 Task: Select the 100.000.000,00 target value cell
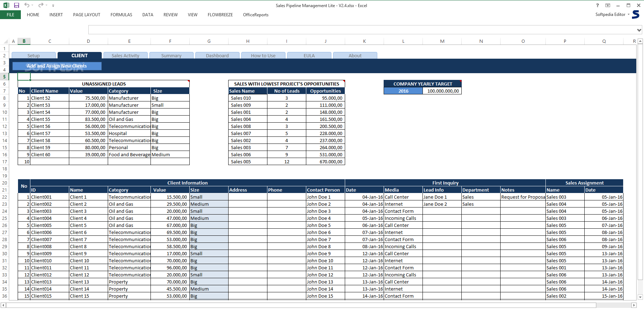442,91
